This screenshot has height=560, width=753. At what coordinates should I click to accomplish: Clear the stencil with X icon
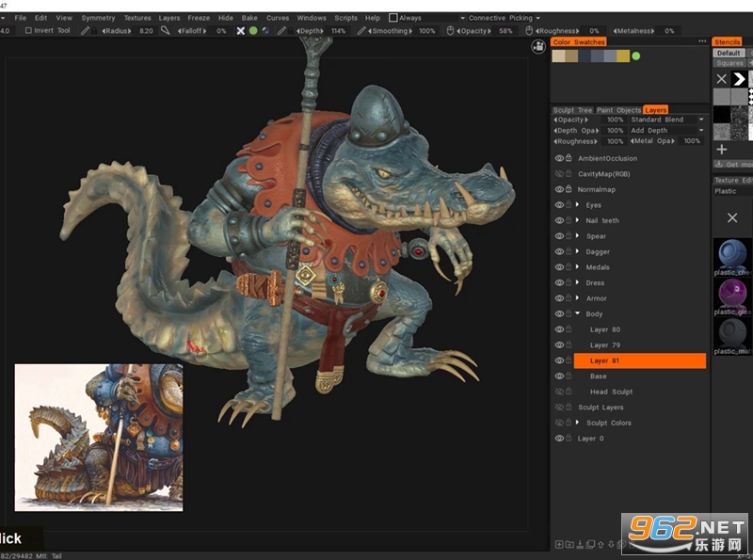point(721,79)
